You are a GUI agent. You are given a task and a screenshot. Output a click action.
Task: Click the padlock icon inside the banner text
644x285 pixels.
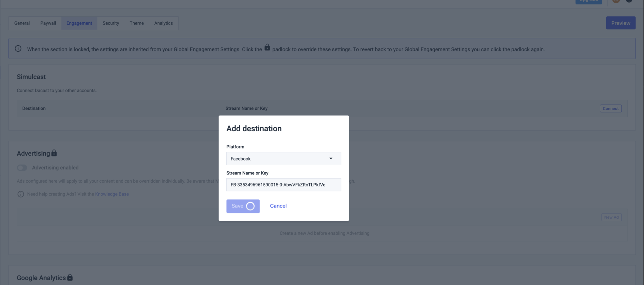coord(267,48)
